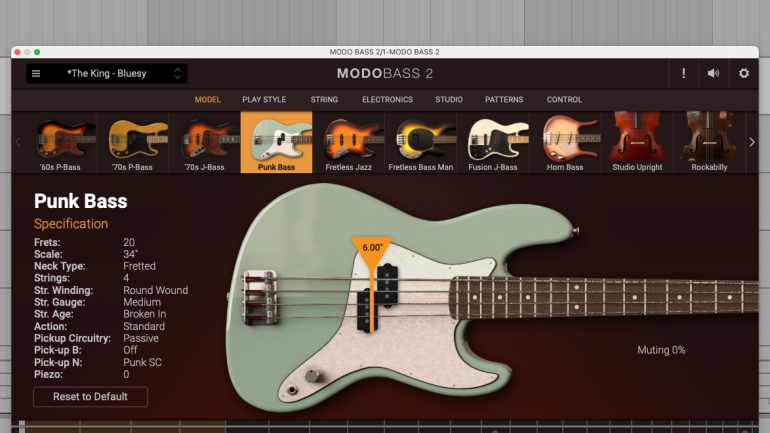
Task: Click the output jack on the pickguard
Action: (292, 390)
